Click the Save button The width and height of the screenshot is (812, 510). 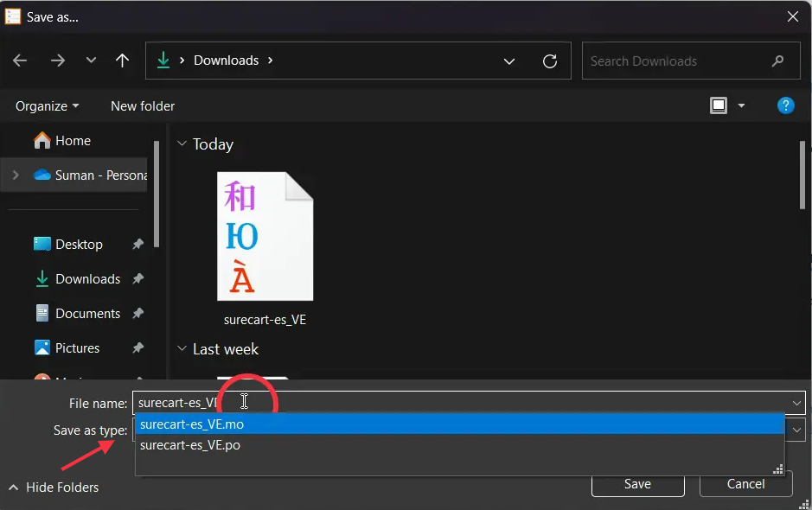pyautogui.click(x=637, y=484)
